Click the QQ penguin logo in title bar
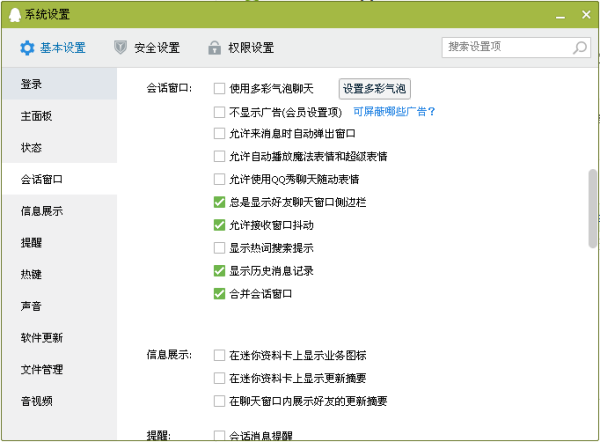Viewport: 600px width, 442px height. pyautogui.click(x=15, y=15)
